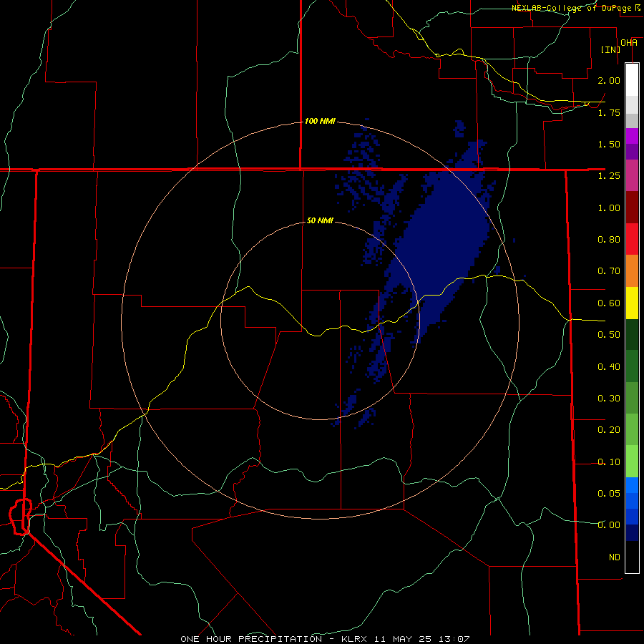Screen dimensions: 644x644
Task: Click the 0.40 legend value
Action: coord(609,367)
